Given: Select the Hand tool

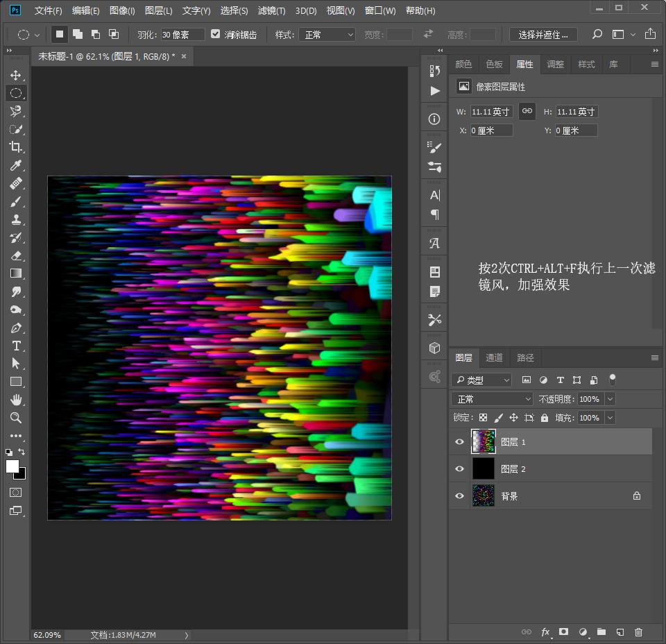Looking at the screenshot, I should click(x=15, y=400).
